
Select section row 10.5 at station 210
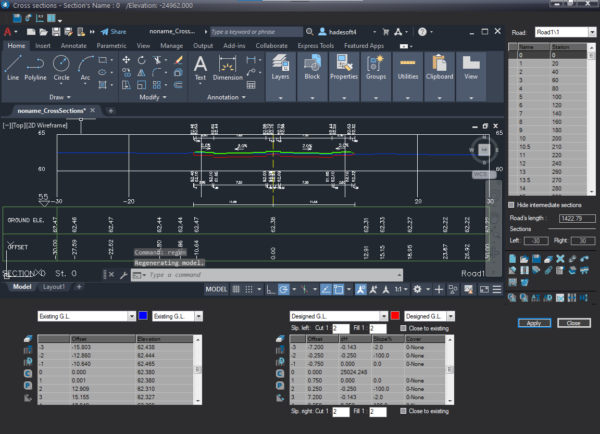[549, 147]
